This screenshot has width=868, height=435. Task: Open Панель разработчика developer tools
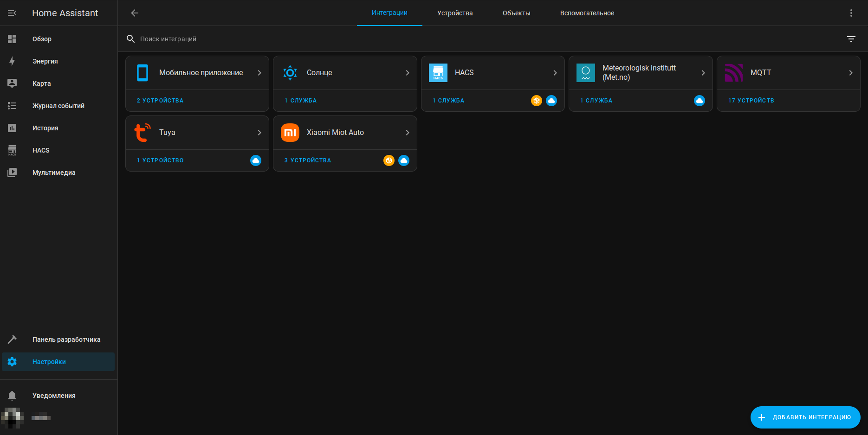pyautogui.click(x=58, y=339)
